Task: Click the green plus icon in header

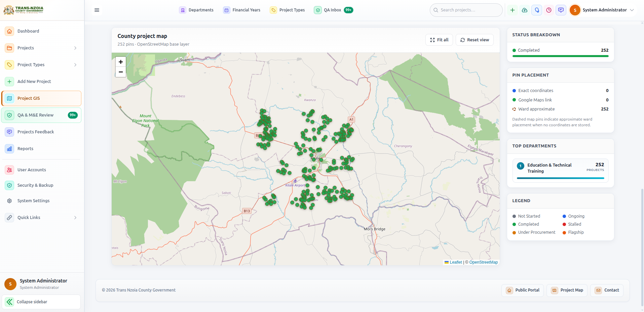Action: (x=513, y=10)
